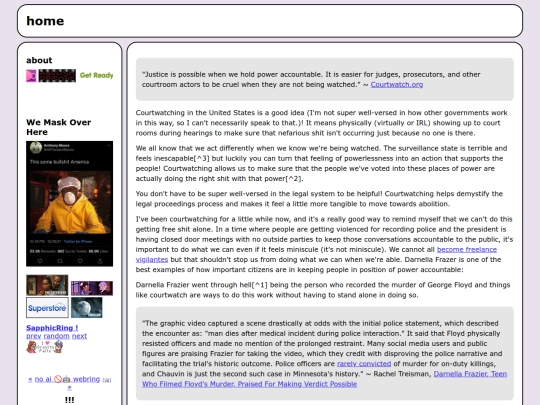Click previous arrow of no ai webring

click(30, 380)
